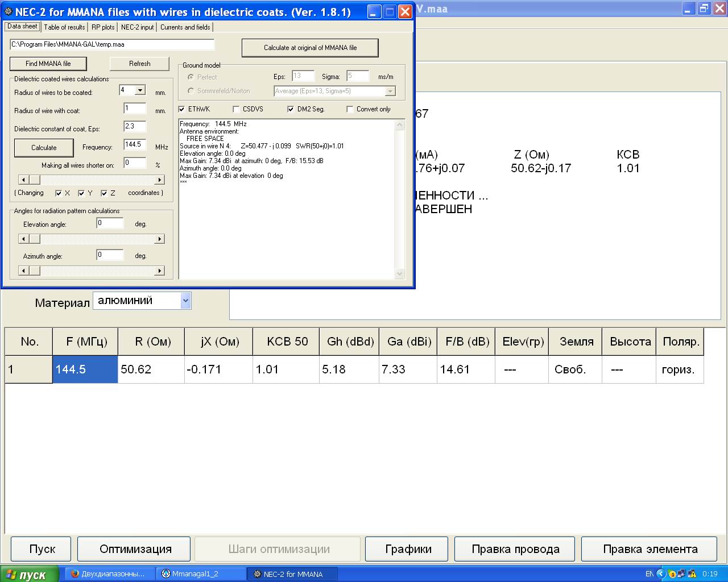Click Ga (dBi) value 7.33 cell
Image resolution: width=728 pixels, height=582 pixels.
(x=408, y=369)
